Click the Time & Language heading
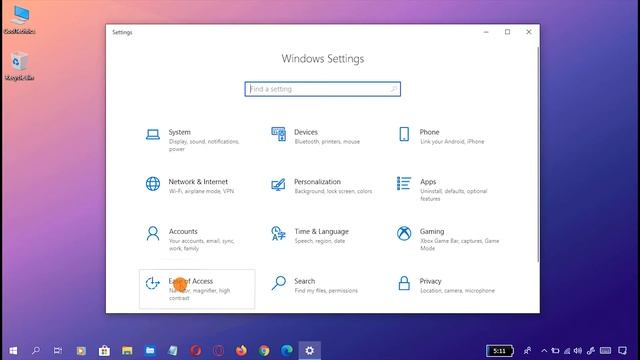 pos(322,231)
